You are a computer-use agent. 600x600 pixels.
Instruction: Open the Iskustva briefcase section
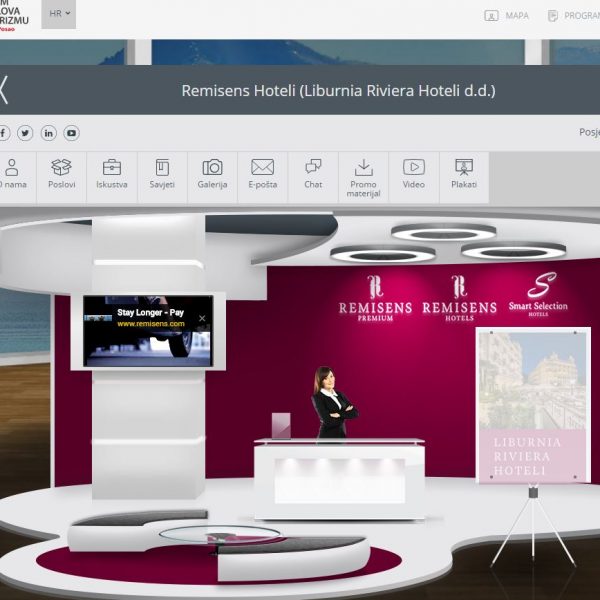pos(112,177)
